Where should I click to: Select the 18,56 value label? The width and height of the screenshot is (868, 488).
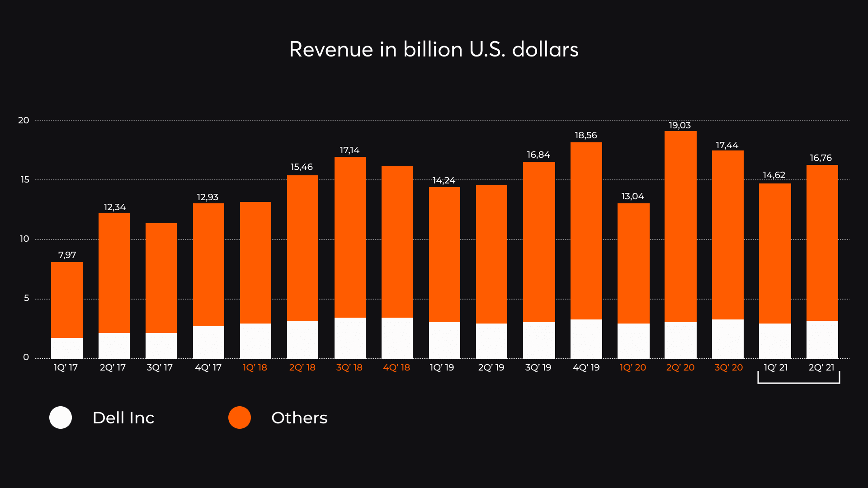pyautogui.click(x=586, y=135)
